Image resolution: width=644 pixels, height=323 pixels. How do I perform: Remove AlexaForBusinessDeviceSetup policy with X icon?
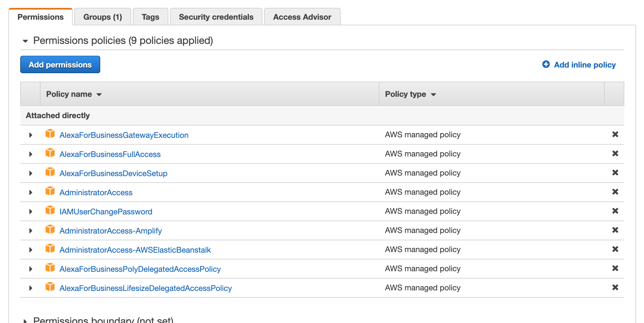[x=615, y=173]
